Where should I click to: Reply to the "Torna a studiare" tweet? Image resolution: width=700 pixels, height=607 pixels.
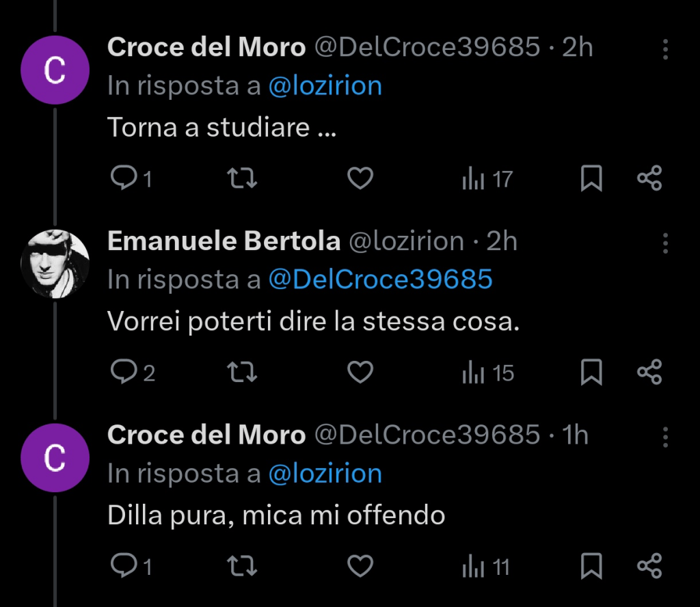pos(124,179)
